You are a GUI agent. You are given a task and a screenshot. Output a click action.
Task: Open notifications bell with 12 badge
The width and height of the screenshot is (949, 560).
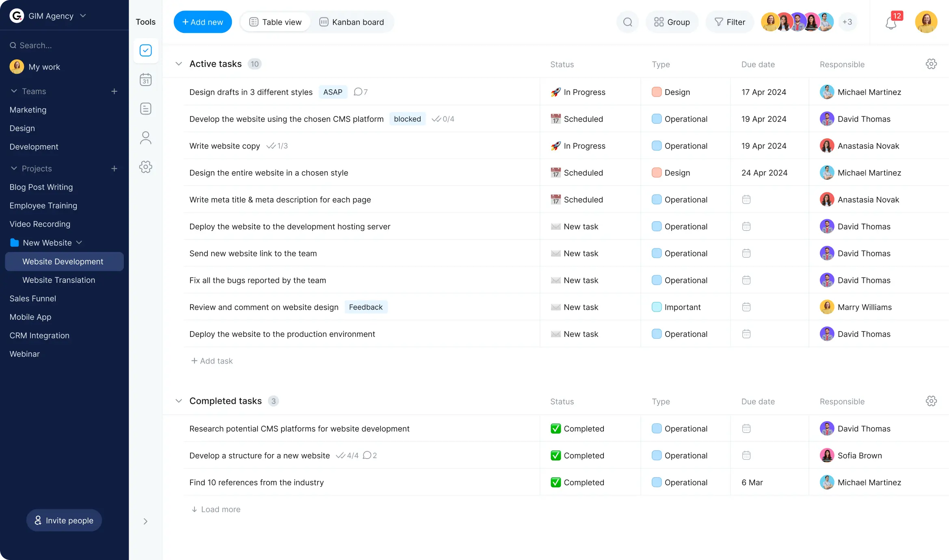click(891, 23)
